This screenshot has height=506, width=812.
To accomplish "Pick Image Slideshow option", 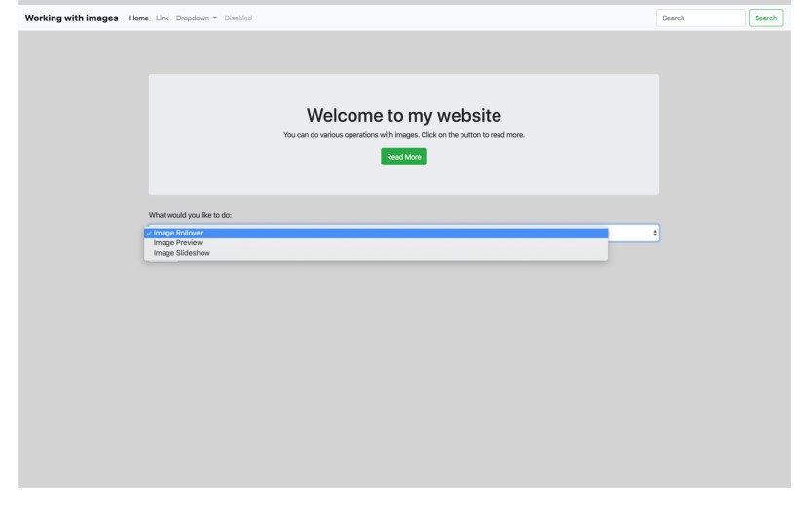I will 376,254.
